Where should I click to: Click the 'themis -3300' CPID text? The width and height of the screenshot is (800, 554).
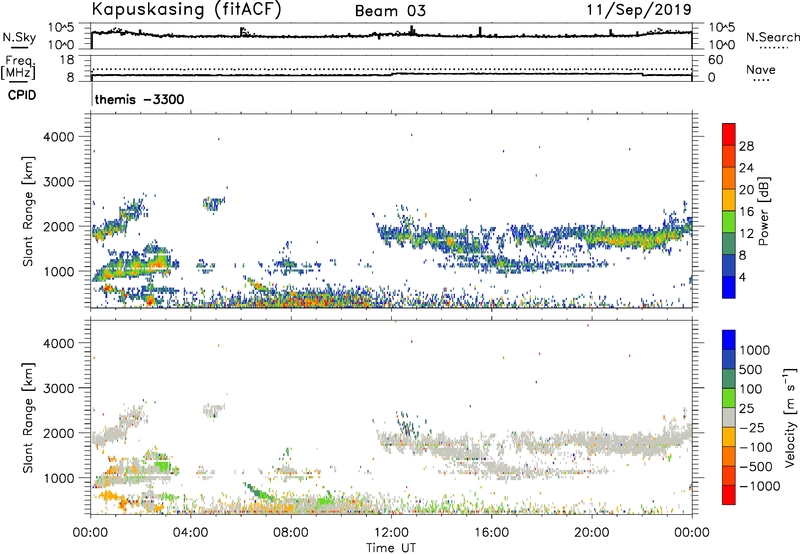click(139, 99)
